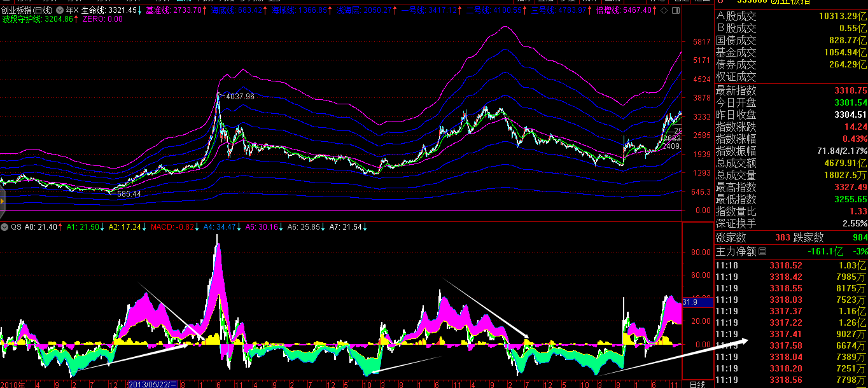
Task: Open the main chart indicator dropdown arrow
Action: (59, 10)
